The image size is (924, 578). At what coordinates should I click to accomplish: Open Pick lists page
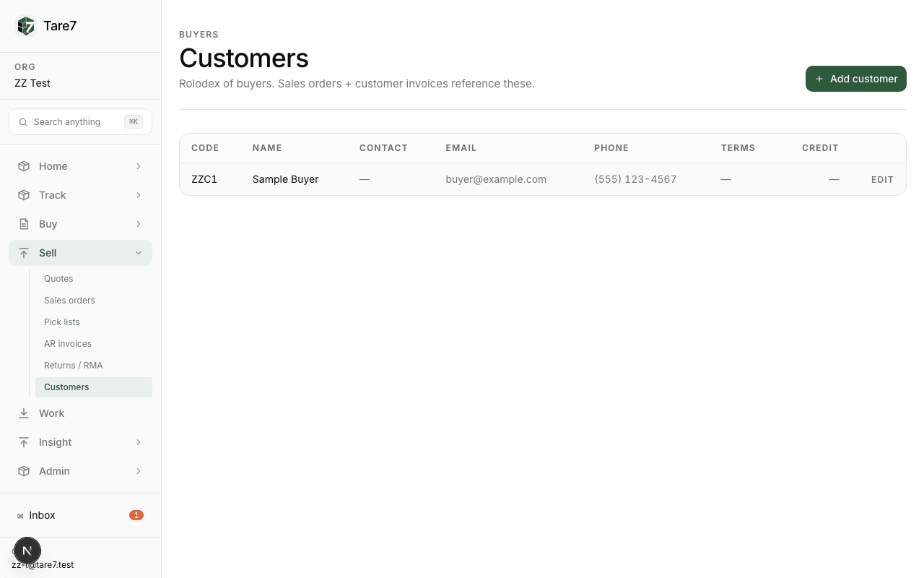(x=94, y=322)
